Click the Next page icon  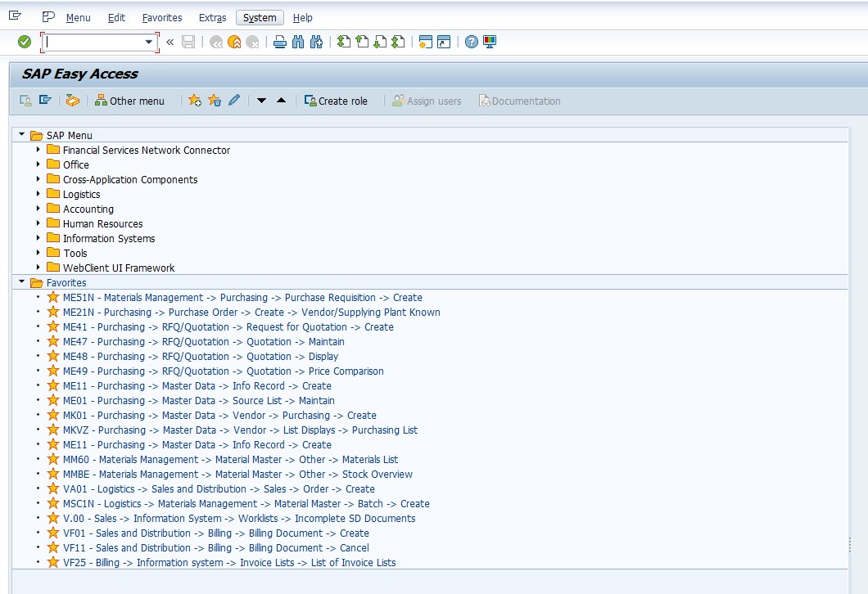pyautogui.click(x=380, y=42)
